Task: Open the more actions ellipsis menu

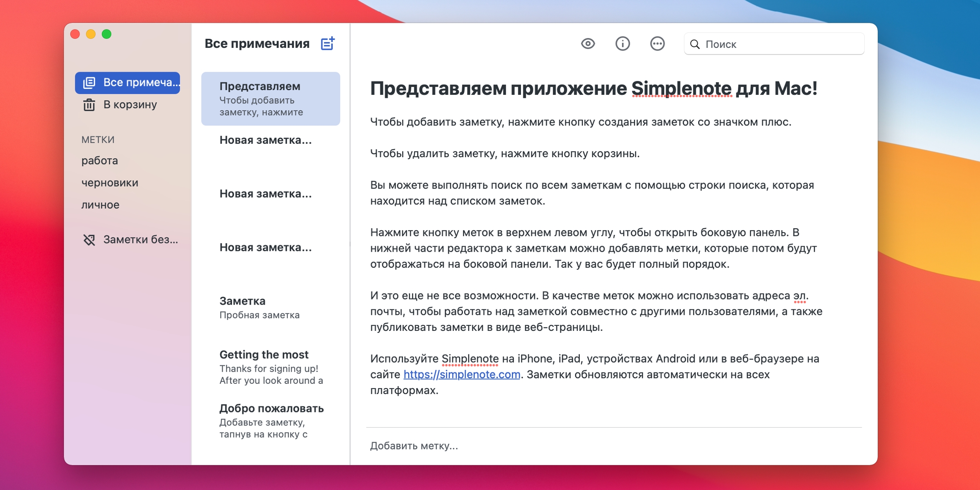Action: click(x=657, y=44)
